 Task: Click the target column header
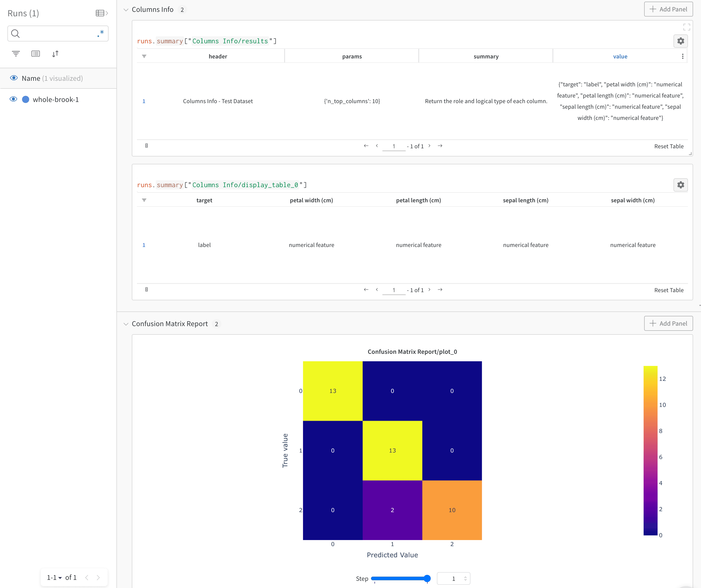click(204, 200)
